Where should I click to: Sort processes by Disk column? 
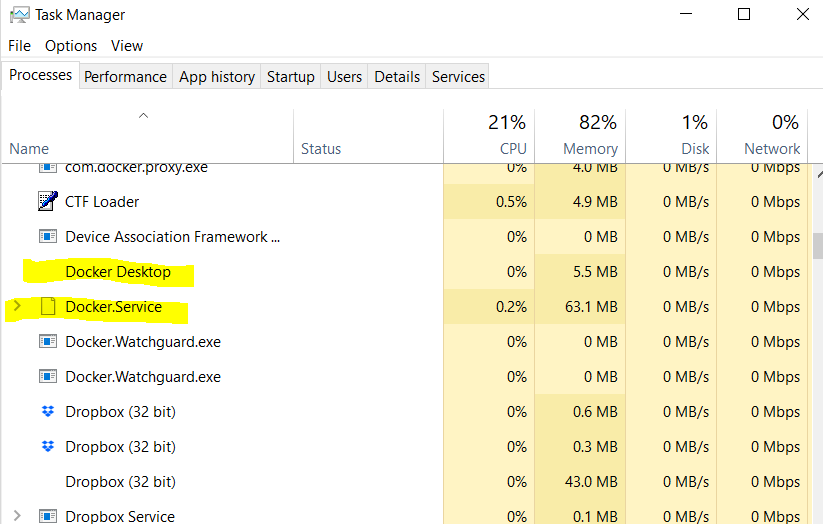671,136
